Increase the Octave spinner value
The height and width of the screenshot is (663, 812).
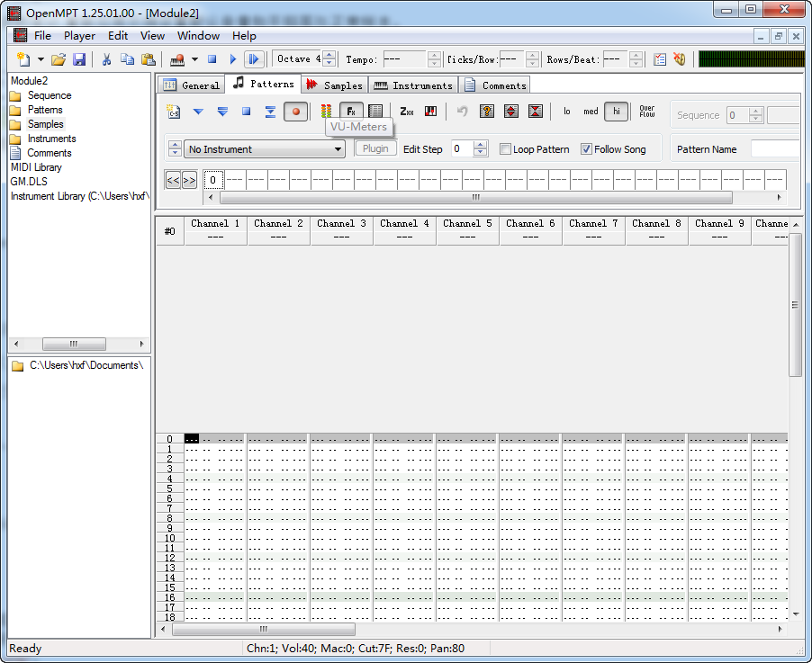click(329, 55)
